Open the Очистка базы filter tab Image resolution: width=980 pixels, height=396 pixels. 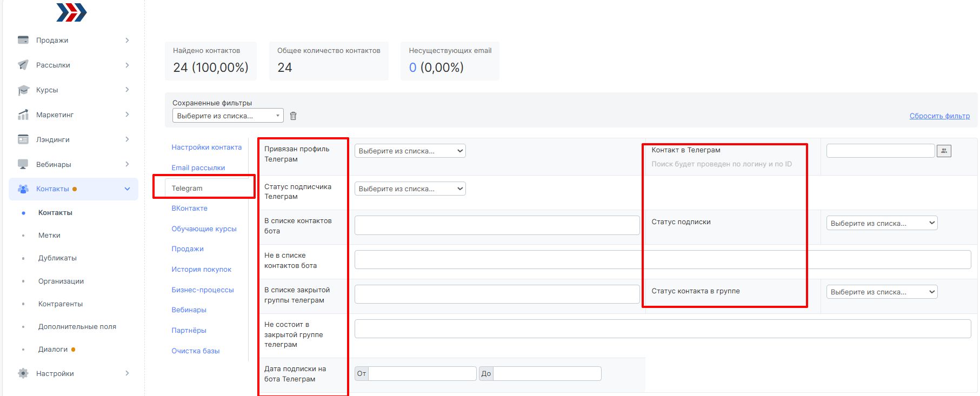tap(196, 351)
